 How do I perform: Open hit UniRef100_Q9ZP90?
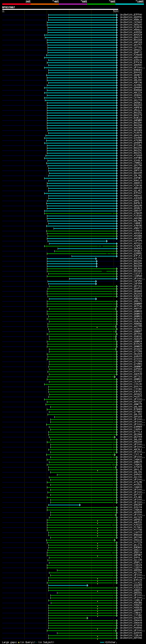tap(131, 17)
